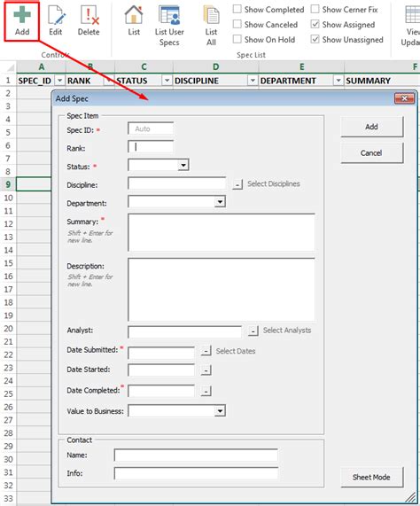Click the Select Disciplines picker button

click(x=237, y=184)
